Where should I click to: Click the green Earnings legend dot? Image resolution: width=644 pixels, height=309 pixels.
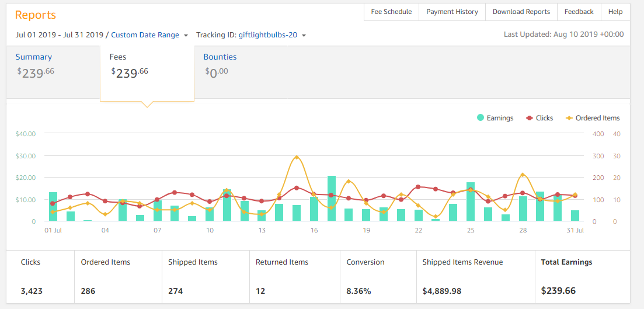[x=481, y=118]
